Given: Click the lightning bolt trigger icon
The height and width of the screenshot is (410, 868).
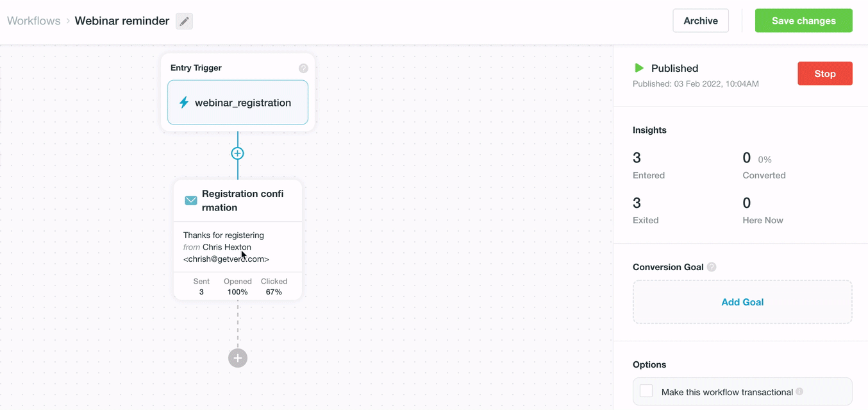Looking at the screenshot, I should (x=184, y=103).
